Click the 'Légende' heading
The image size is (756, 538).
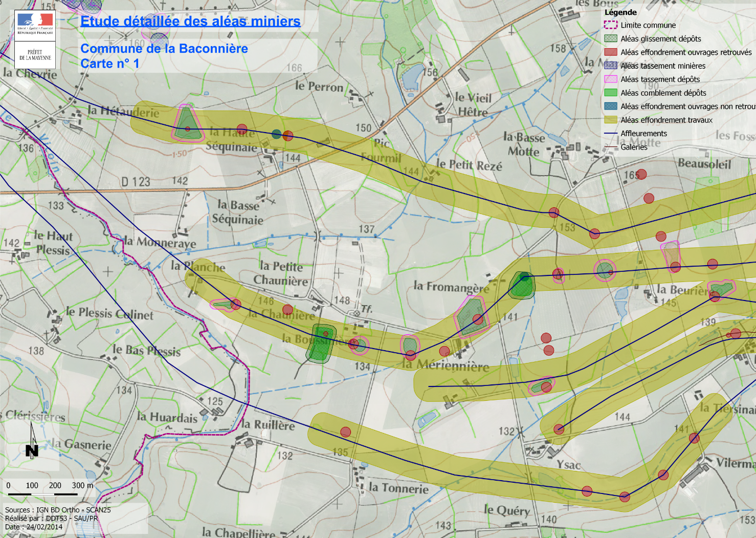tap(620, 12)
